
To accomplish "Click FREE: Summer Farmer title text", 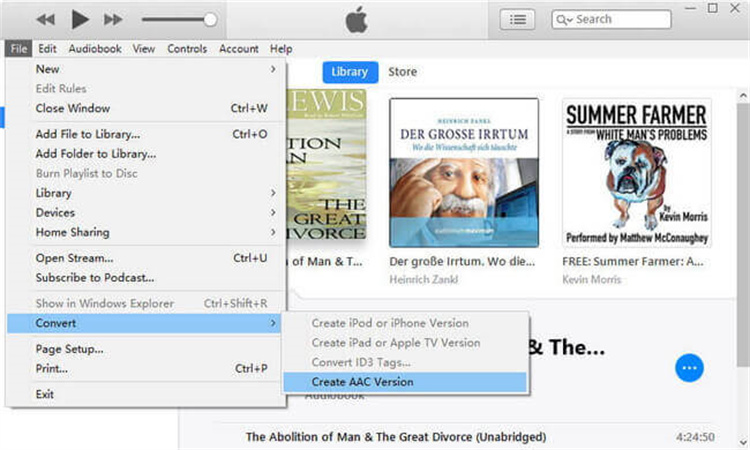I will point(633,262).
